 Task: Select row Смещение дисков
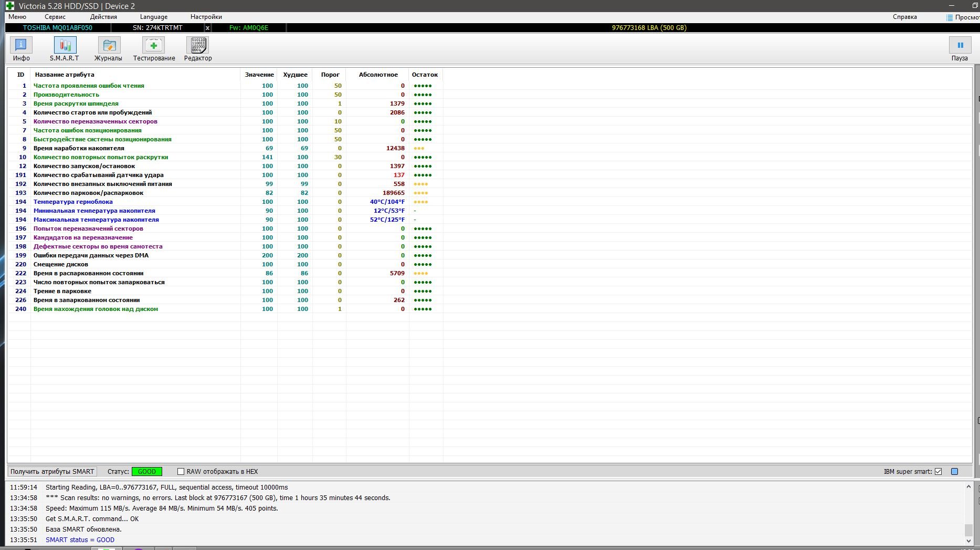(226, 264)
